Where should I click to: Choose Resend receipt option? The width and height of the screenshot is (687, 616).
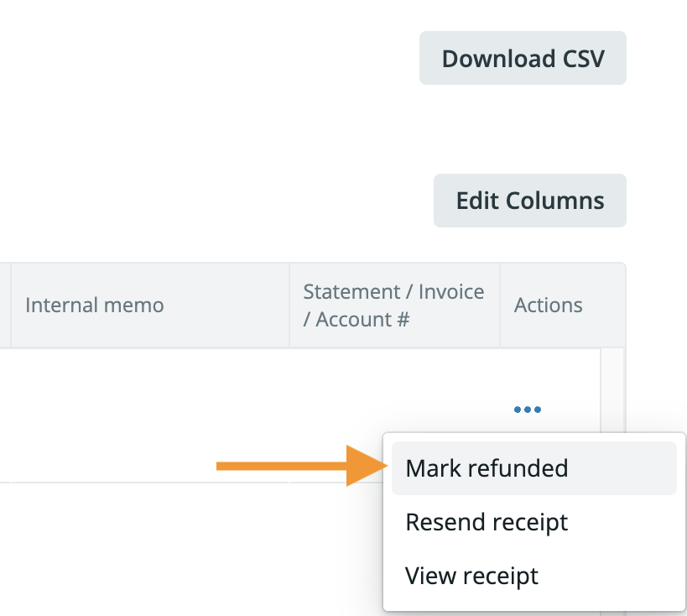point(487,521)
